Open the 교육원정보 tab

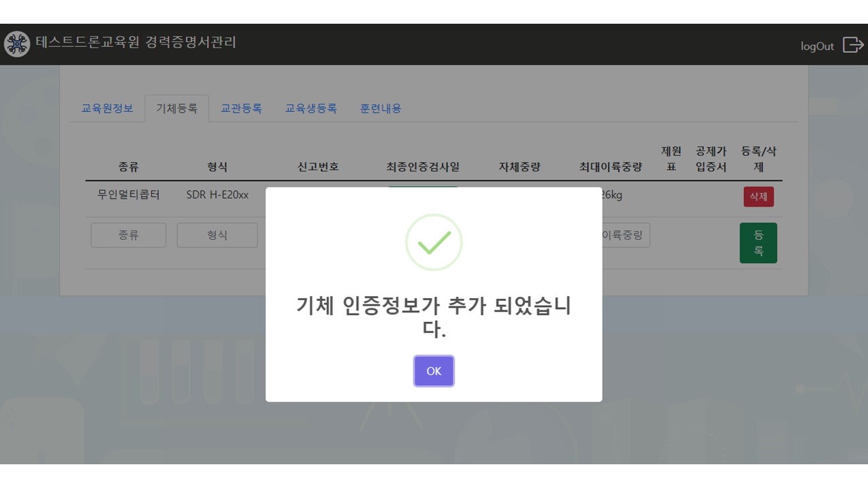click(107, 108)
